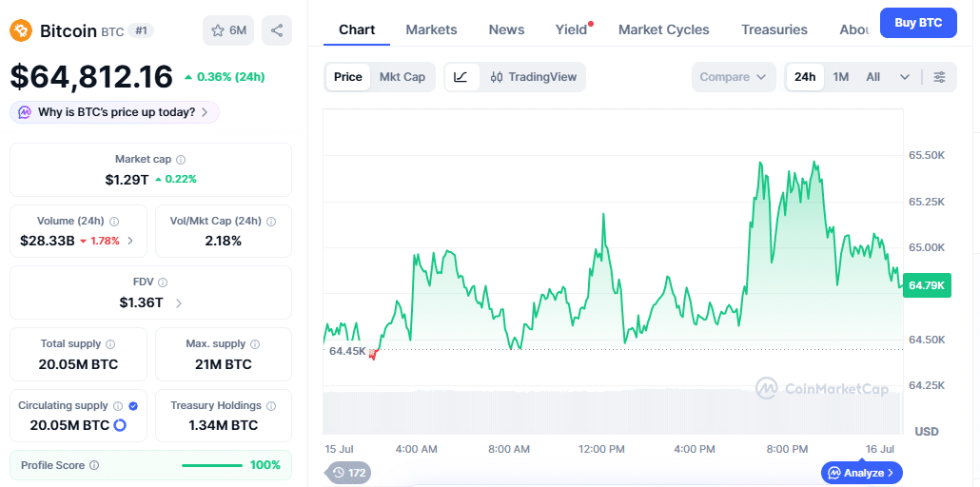Click the Profile Score progress bar
The width and height of the screenshot is (980, 487).
[212, 465]
